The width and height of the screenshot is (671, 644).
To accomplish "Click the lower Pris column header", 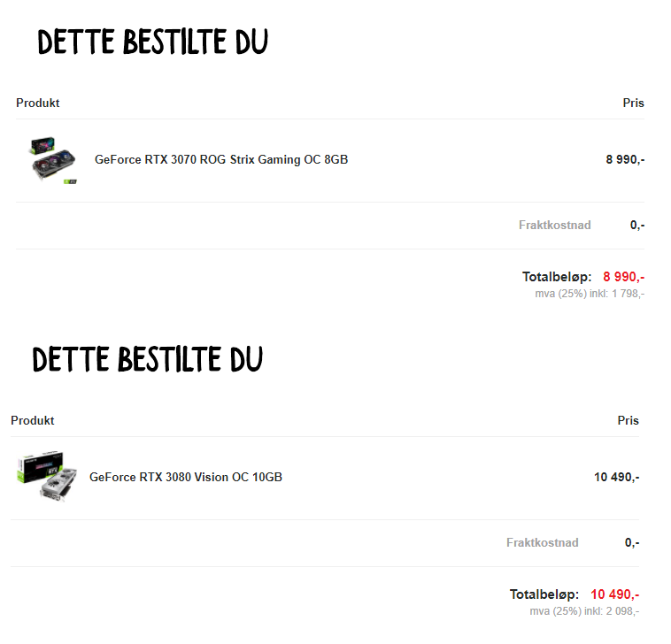I will (x=629, y=421).
